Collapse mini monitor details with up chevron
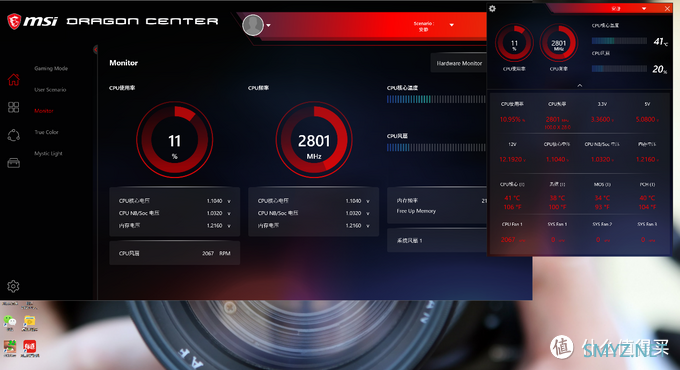The width and height of the screenshot is (680, 370). click(x=580, y=85)
